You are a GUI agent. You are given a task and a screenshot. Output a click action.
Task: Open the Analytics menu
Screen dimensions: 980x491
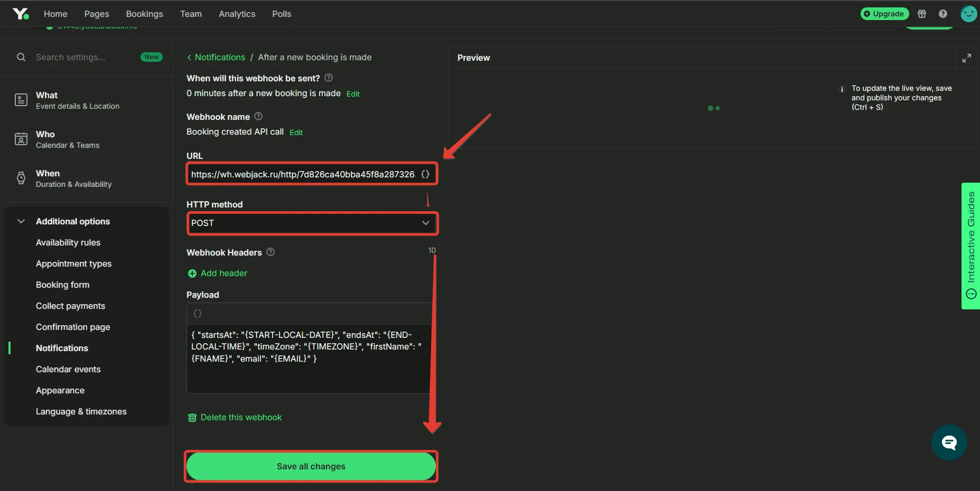pyautogui.click(x=237, y=14)
